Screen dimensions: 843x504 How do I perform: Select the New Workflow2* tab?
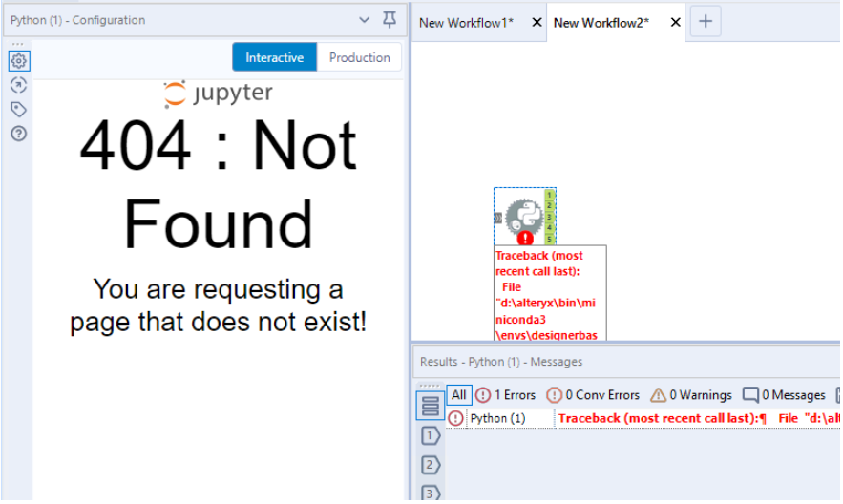coord(601,23)
